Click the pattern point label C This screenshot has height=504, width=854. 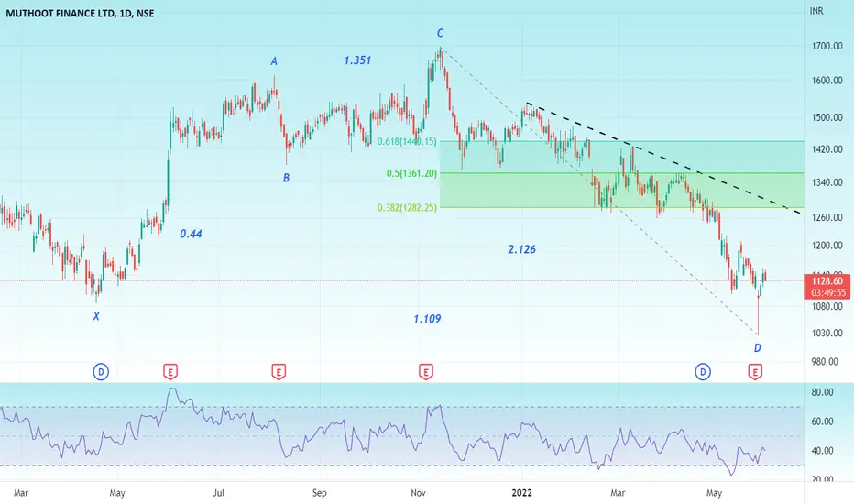[440, 33]
